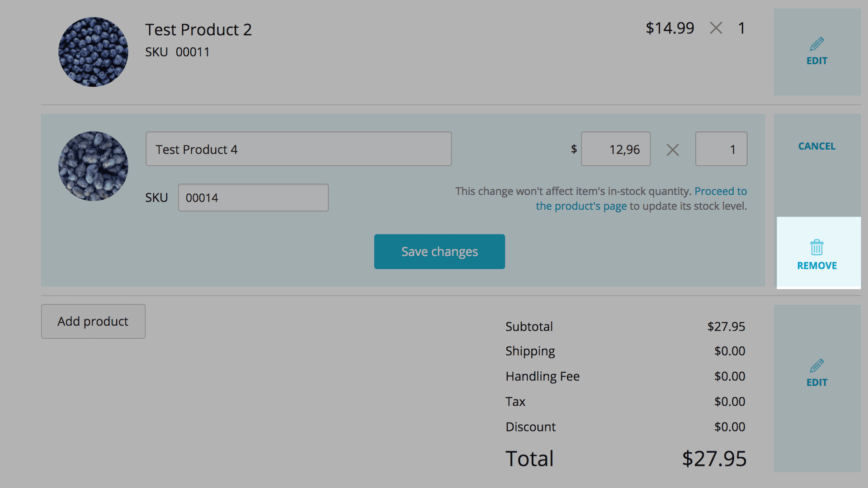Click the multiply X between price and quantity field
868x488 pixels.
(672, 150)
